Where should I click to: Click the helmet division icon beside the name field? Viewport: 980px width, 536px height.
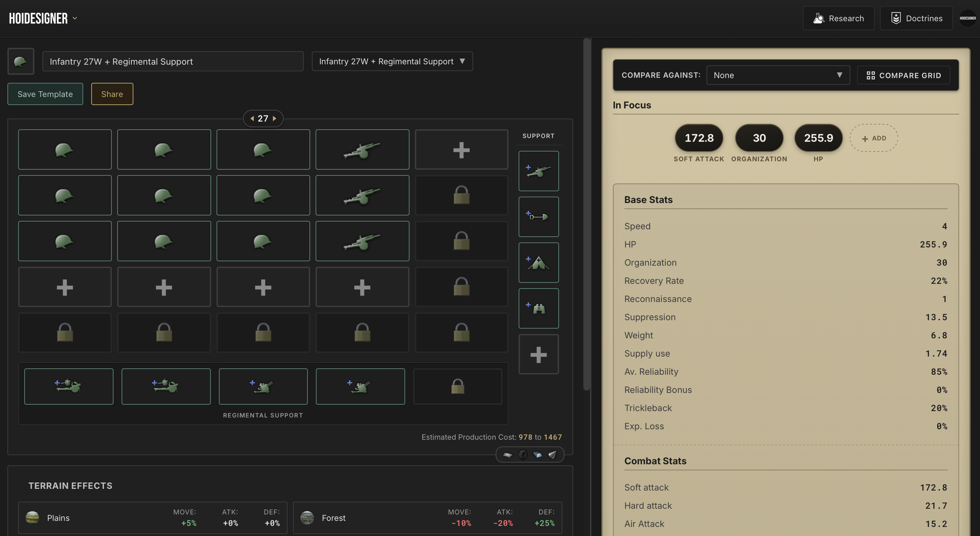pyautogui.click(x=21, y=61)
